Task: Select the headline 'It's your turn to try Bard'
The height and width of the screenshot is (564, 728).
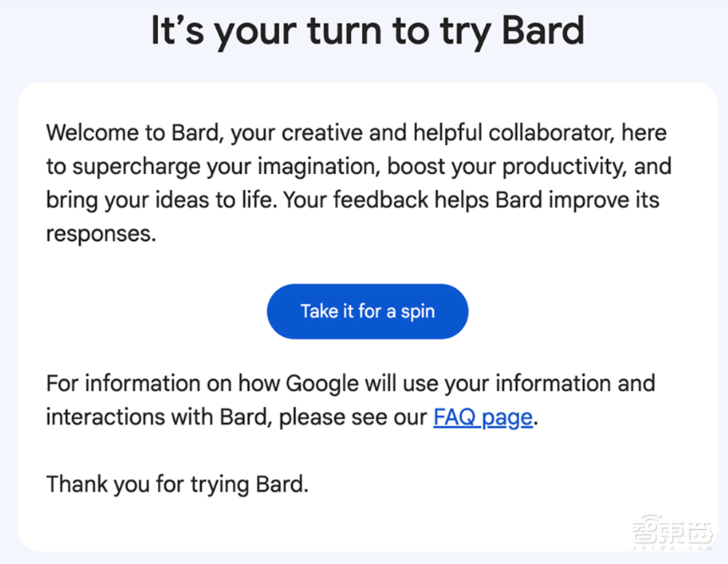Action: (367, 31)
